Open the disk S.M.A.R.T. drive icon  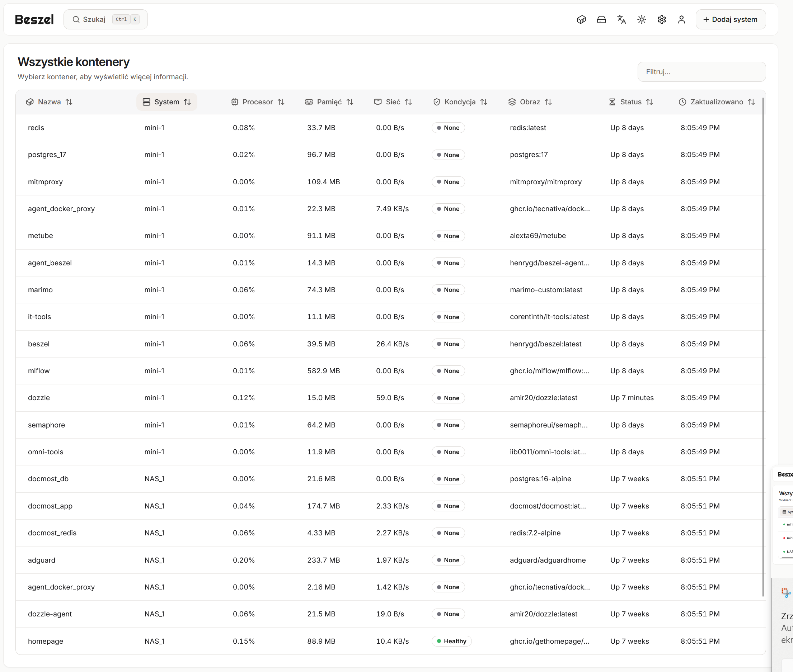tap(601, 19)
